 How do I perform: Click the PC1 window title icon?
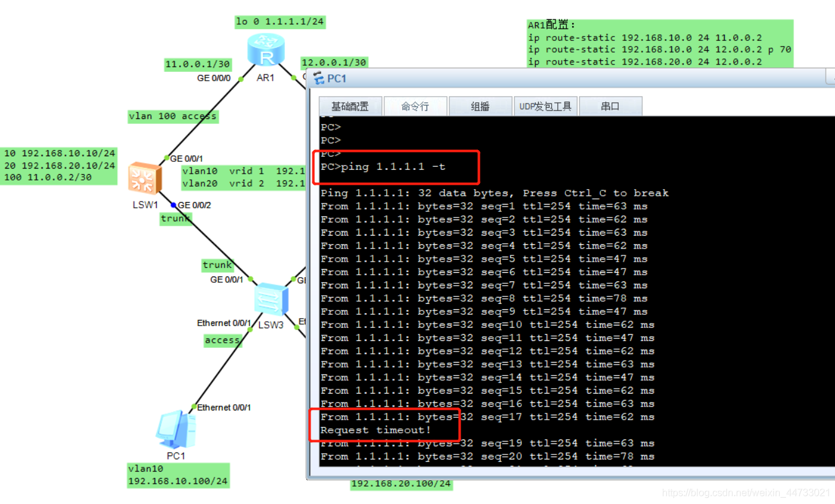[x=319, y=78]
